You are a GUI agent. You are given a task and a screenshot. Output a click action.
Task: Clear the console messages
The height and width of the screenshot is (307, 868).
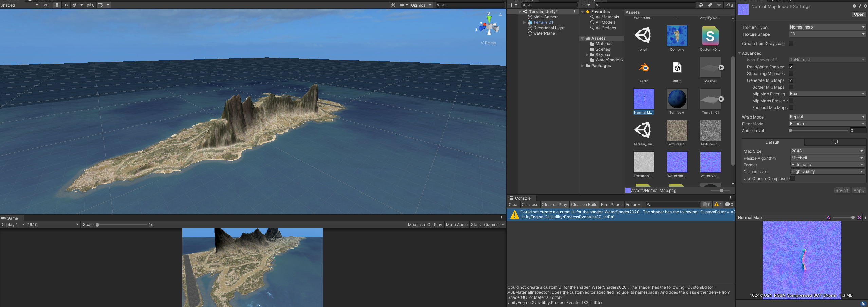pyautogui.click(x=513, y=205)
